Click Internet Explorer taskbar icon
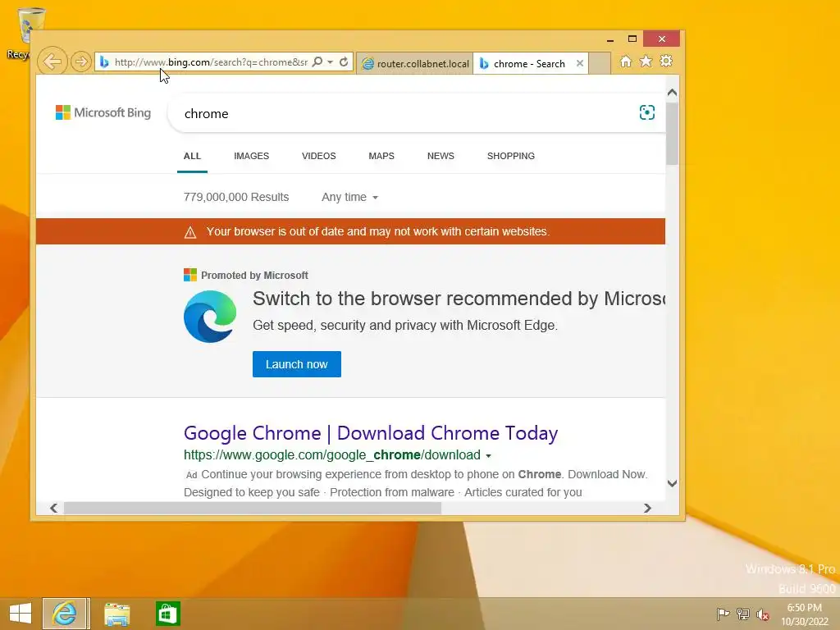The height and width of the screenshot is (630, 840). (65, 614)
